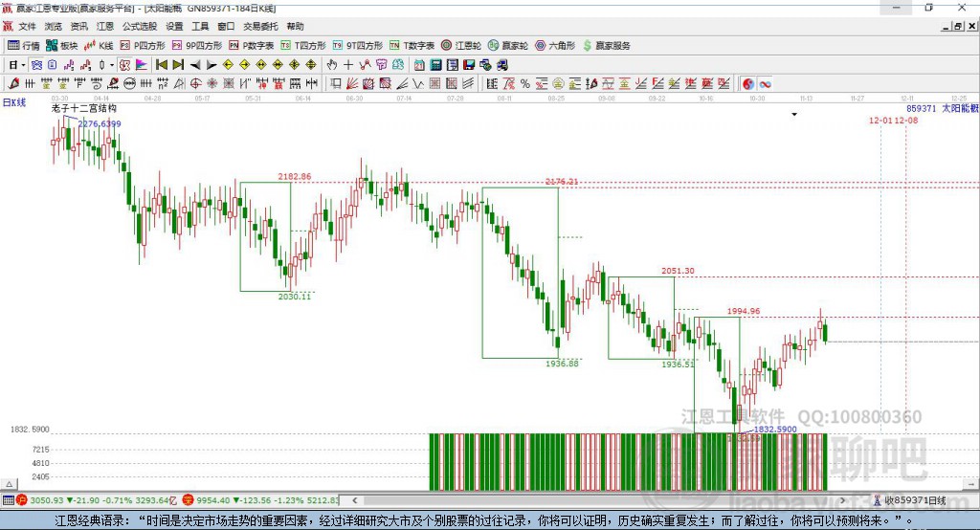Open the 公式选股 menu

[140, 26]
